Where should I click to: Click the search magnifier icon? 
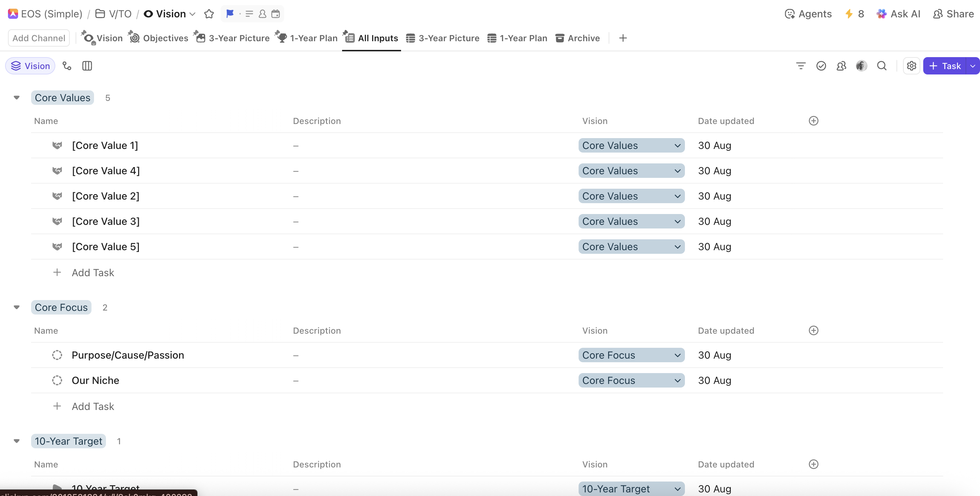point(882,66)
